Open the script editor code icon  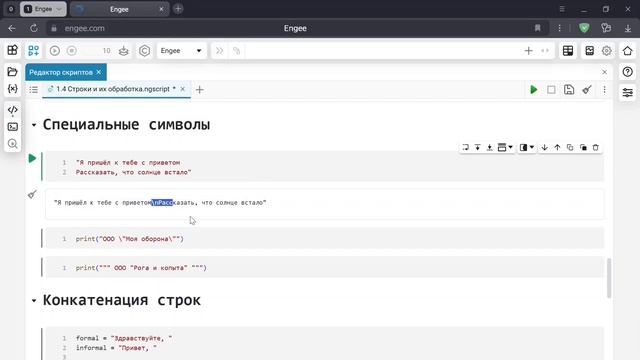pyautogui.click(x=13, y=110)
